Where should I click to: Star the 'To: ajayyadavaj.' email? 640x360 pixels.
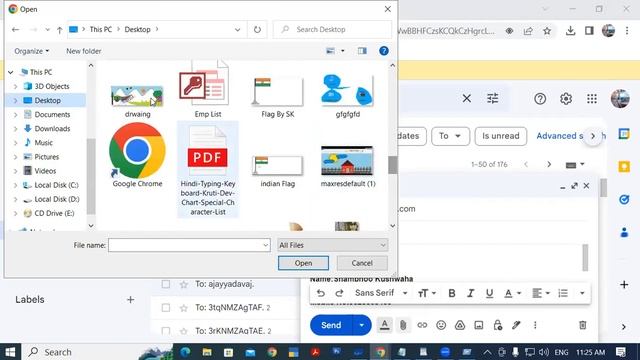click(184, 284)
